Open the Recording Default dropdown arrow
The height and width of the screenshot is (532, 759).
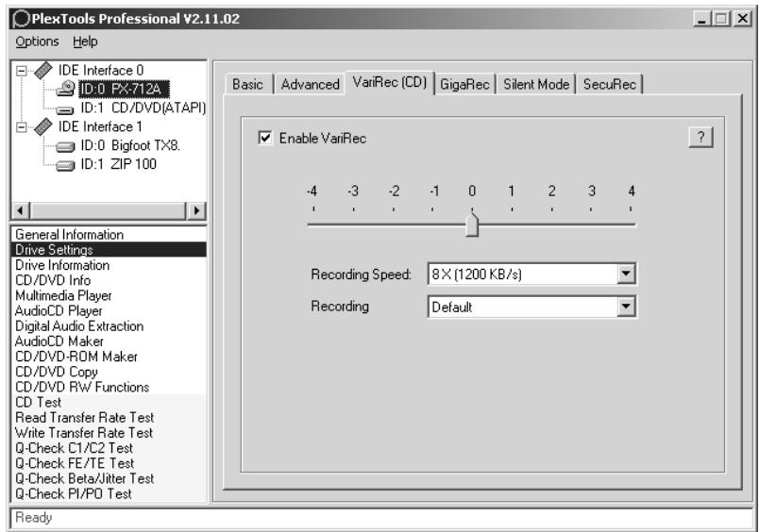coord(626,307)
